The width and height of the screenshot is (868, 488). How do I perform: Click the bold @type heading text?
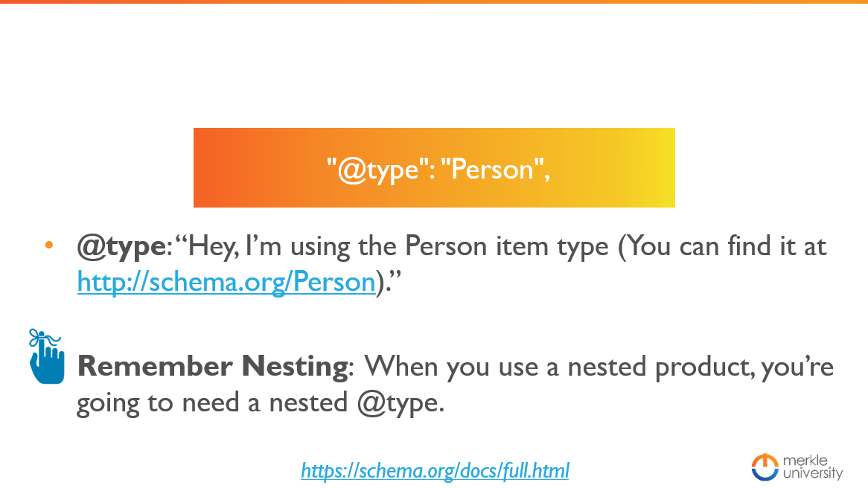click(x=121, y=246)
